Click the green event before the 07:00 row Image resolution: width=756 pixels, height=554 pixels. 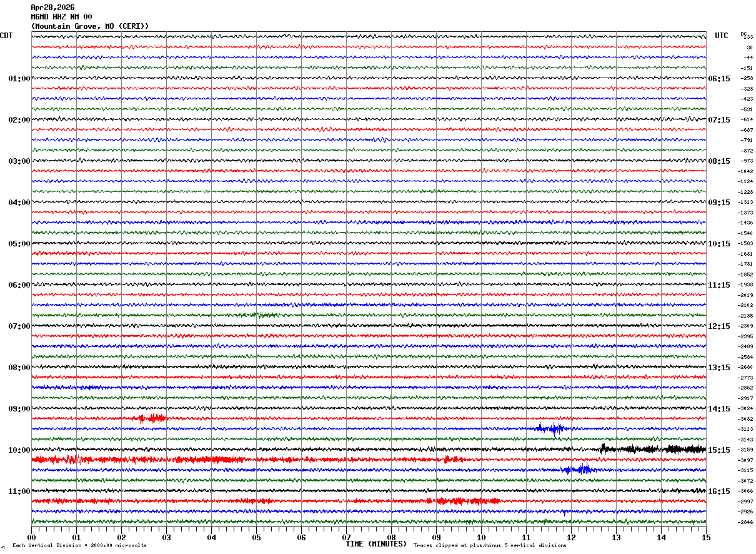tap(266, 315)
